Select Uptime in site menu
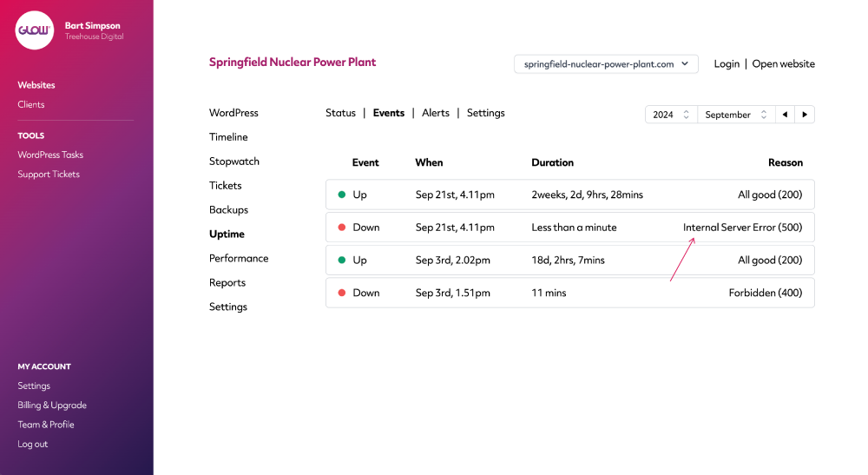 (227, 234)
